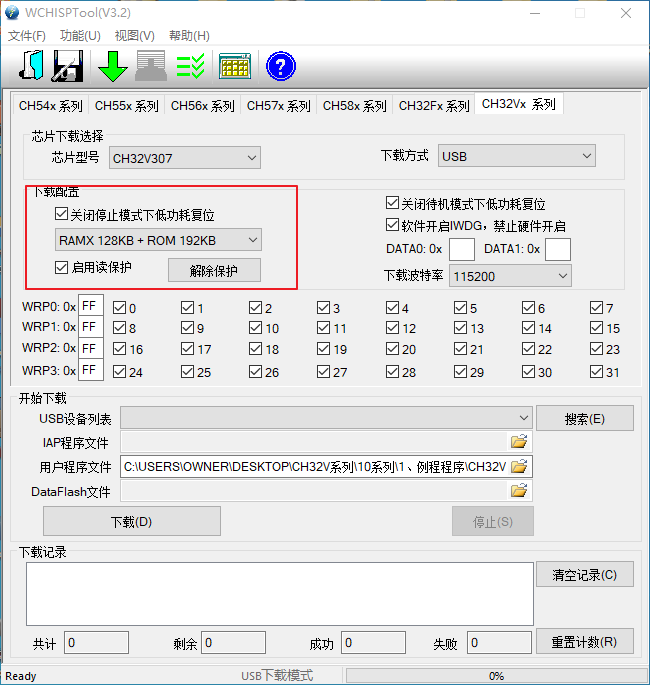Browse for IAP program file folder icon

pyautogui.click(x=519, y=442)
